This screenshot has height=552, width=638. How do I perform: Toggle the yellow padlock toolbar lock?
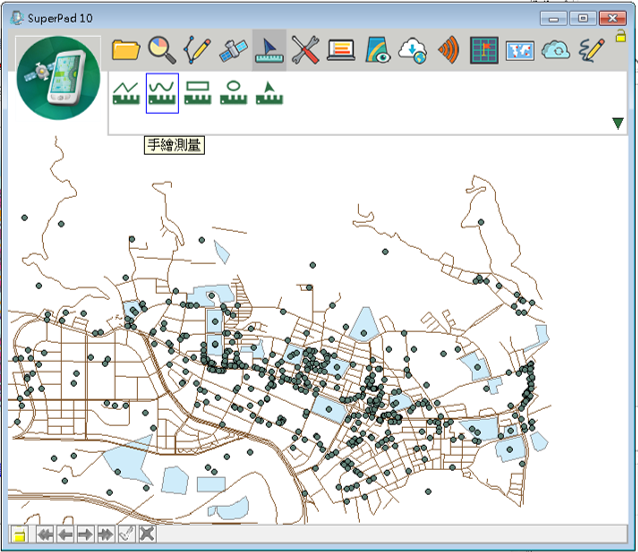[620, 36]
